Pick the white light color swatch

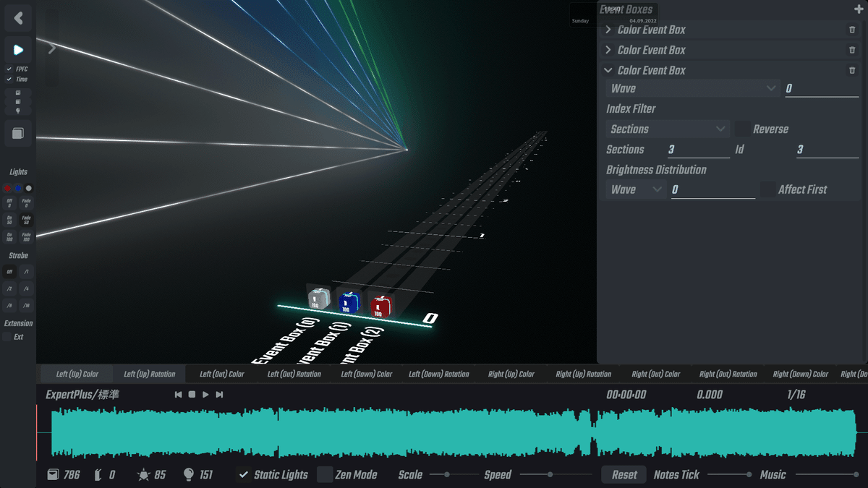point(28,188)
